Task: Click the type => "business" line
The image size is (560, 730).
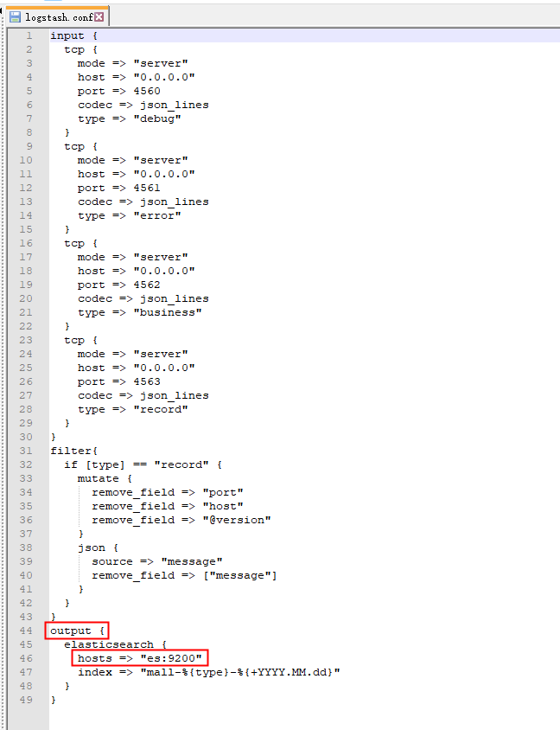Action: [x=139, y=312]
